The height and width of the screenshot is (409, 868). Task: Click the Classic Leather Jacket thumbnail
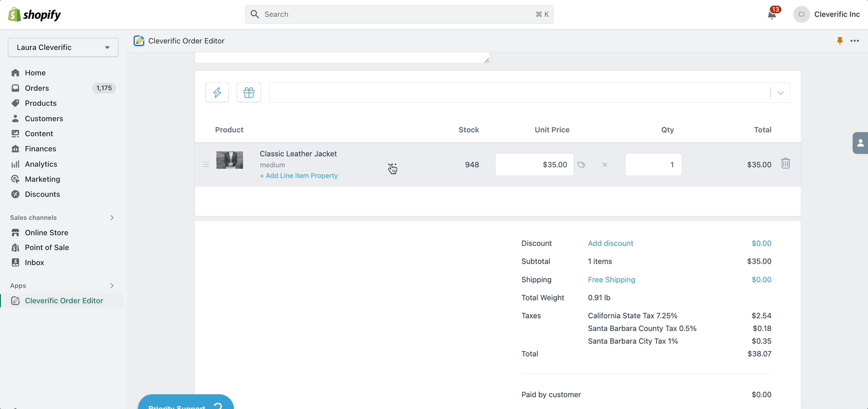point(229,160)
